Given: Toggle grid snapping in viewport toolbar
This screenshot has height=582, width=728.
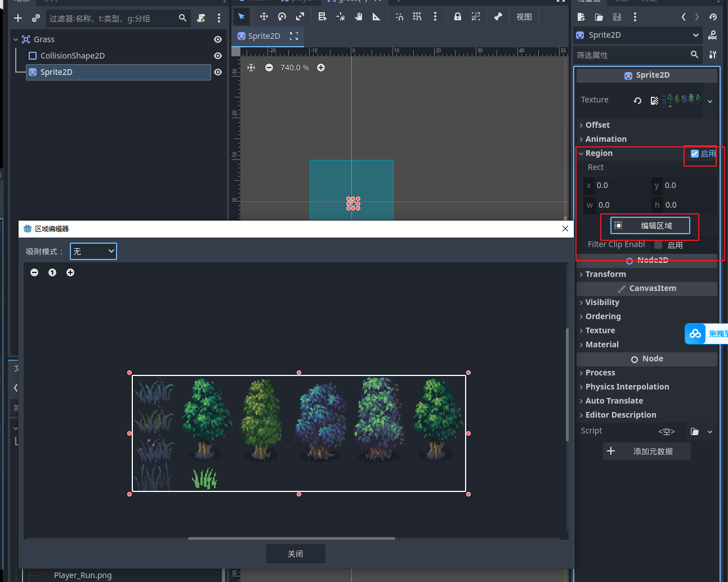Looking at the screenshot, I should pyautogui.click(x=417, y=16).
